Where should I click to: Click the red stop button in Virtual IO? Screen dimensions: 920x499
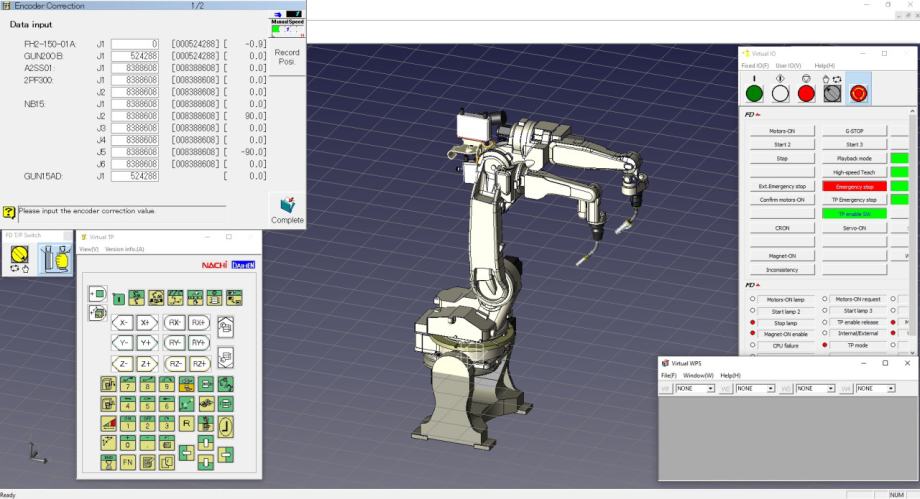pos(806,93)
